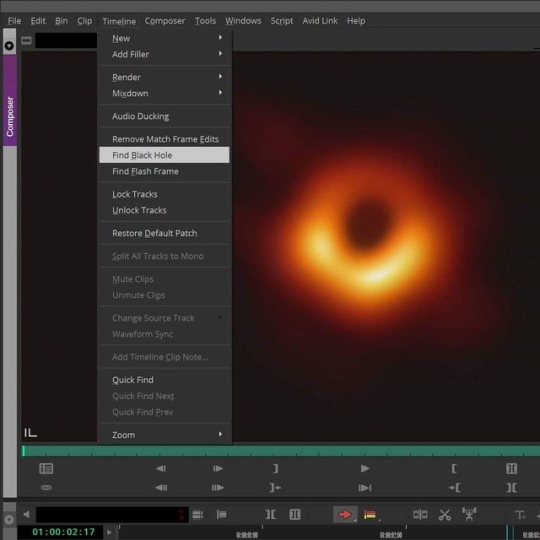Choose Lock Tracks

(x=165, y=194)
